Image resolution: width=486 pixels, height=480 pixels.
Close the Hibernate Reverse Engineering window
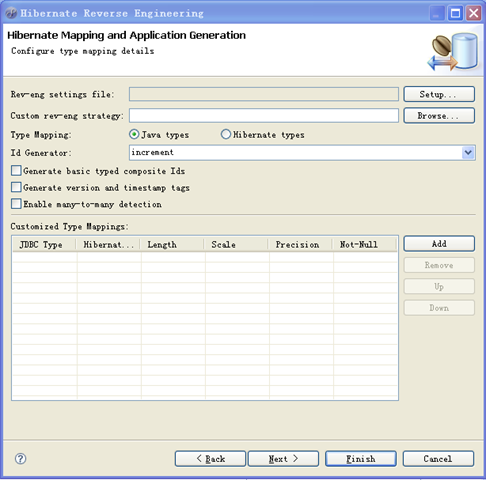[474, 13]
